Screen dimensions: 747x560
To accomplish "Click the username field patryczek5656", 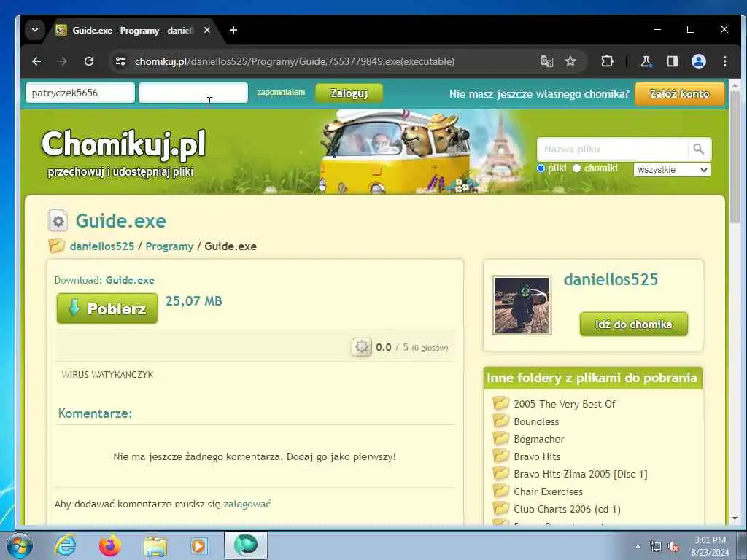I will pyautogui.click(x=80, y=93).
